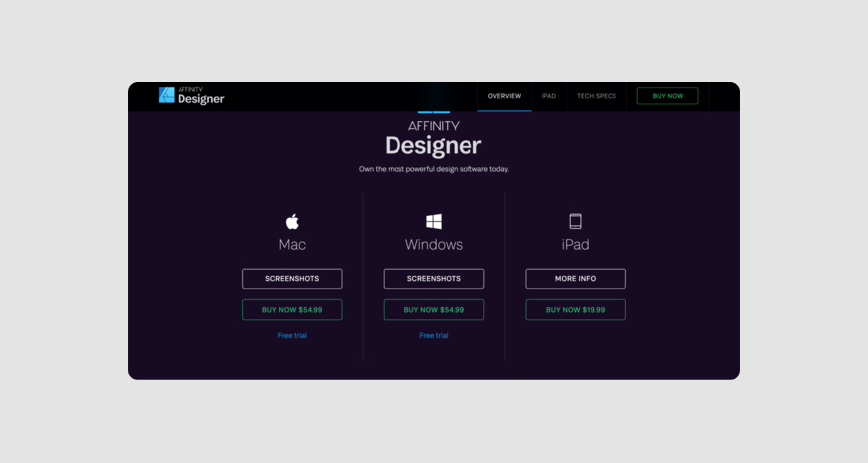Open the Overview tab
This screenshot has width=868, height=463.
(x=504, y=96)
